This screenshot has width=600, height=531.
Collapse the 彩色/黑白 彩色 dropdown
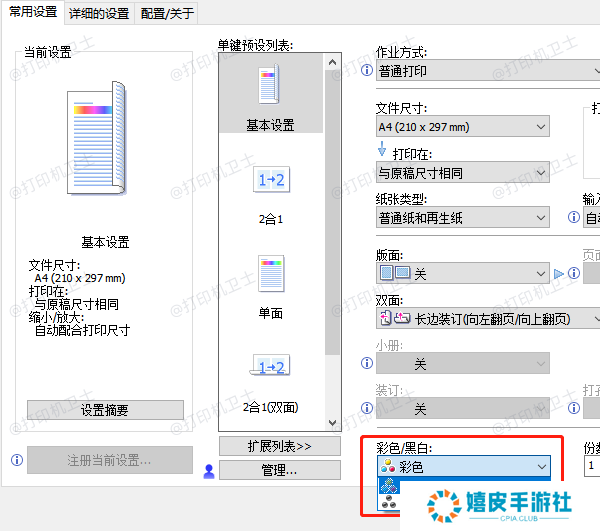[464, 466]
